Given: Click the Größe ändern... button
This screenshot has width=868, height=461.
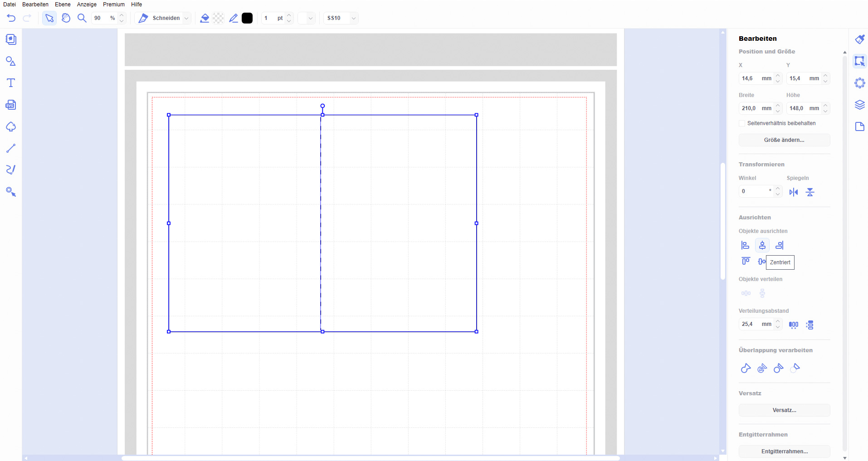Looking at the screenshot, I should pyautogui.click(x=784, y=140).
